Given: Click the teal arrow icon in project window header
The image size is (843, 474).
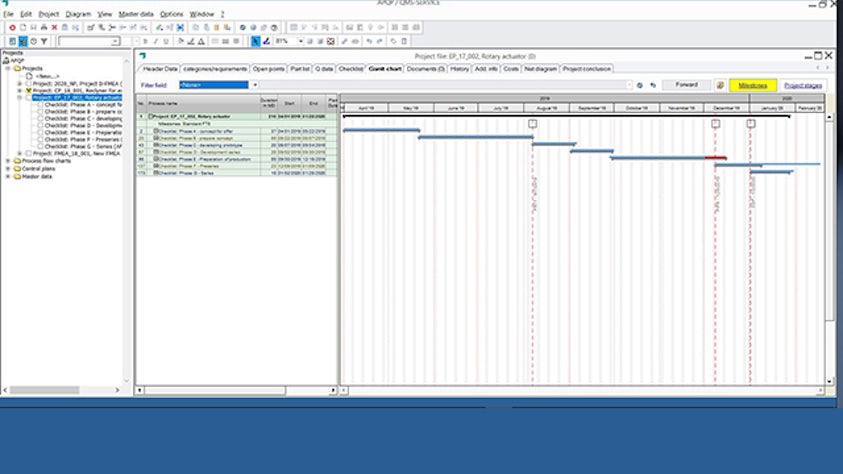Looking at the screenshot, I should point(143,56).
